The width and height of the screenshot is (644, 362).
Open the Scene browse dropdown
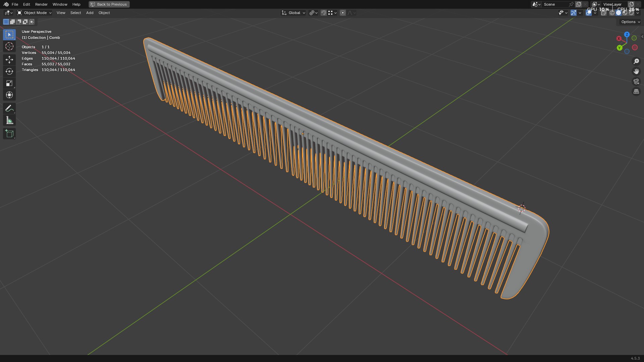536,4
